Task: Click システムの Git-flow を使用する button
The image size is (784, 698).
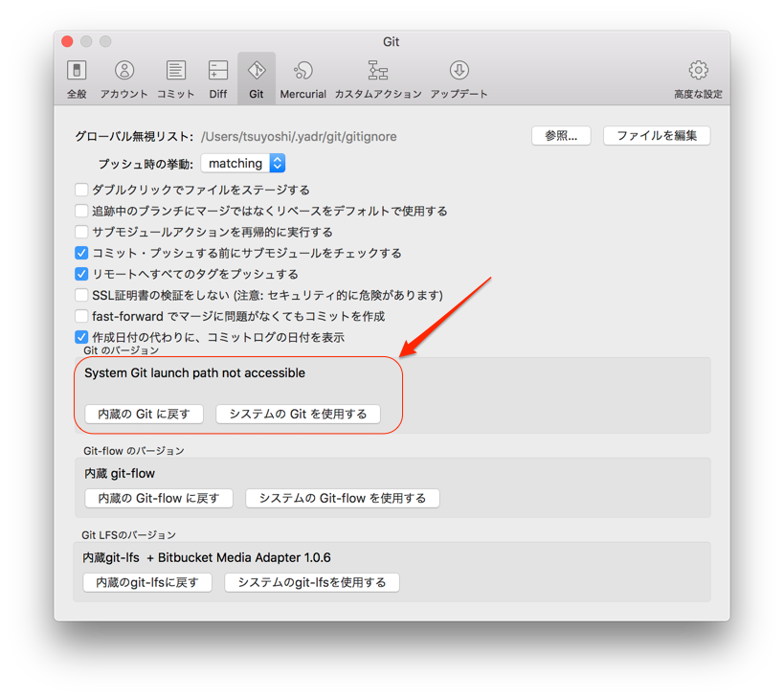Action: (x=343, y=499)
